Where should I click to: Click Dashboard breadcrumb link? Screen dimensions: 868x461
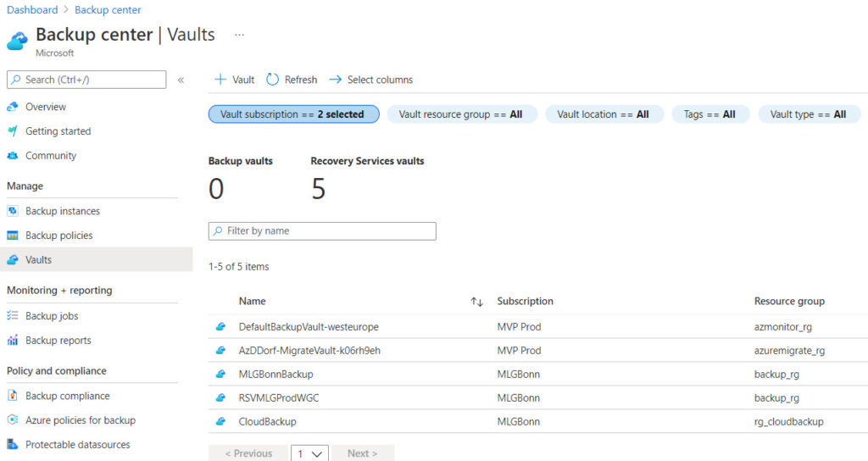32,10
